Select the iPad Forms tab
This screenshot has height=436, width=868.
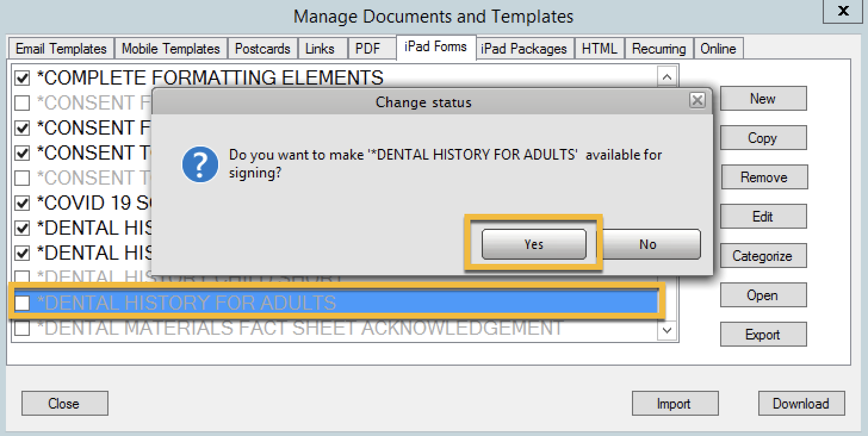tap(436, 47)
